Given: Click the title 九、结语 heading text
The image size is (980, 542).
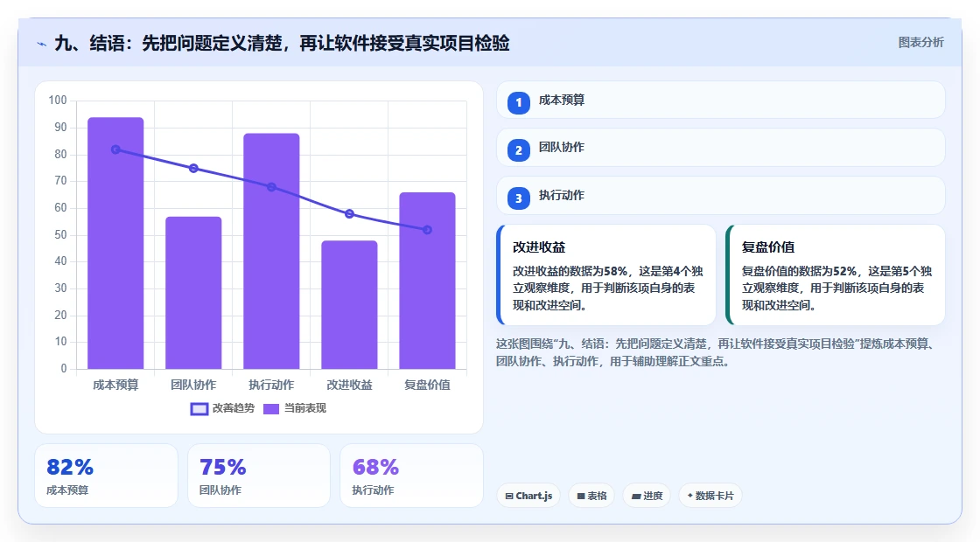Looking at the screenshot, I should click(x=282, y=43).
